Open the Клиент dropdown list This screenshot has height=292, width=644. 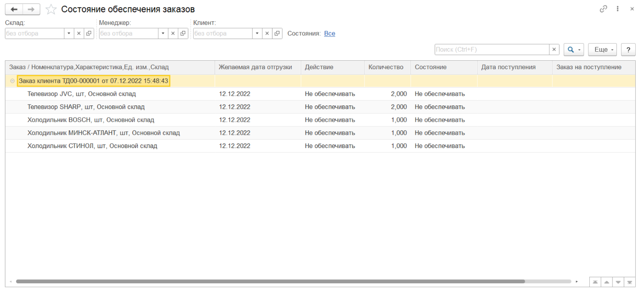(x=257, y=33)
